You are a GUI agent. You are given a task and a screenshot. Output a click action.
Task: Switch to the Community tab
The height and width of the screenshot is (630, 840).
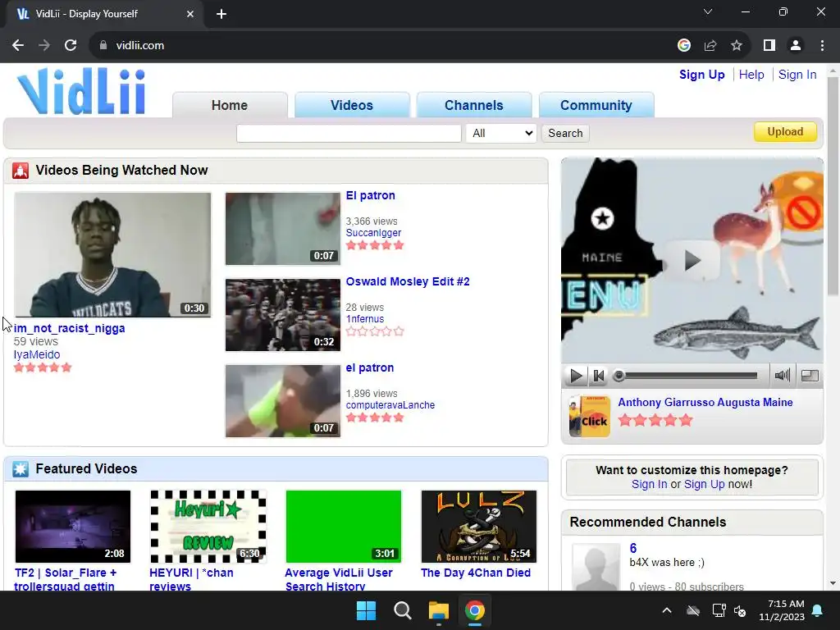pyautogui.click(x=596, y=105)
